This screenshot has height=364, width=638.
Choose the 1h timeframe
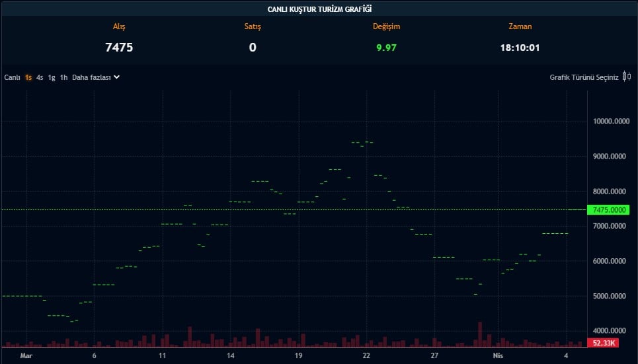[x=63, y=77]
